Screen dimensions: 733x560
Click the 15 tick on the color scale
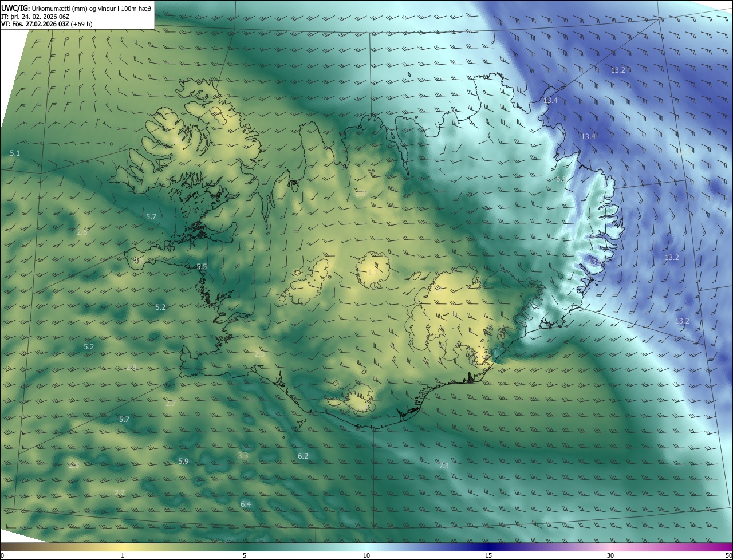488,555
